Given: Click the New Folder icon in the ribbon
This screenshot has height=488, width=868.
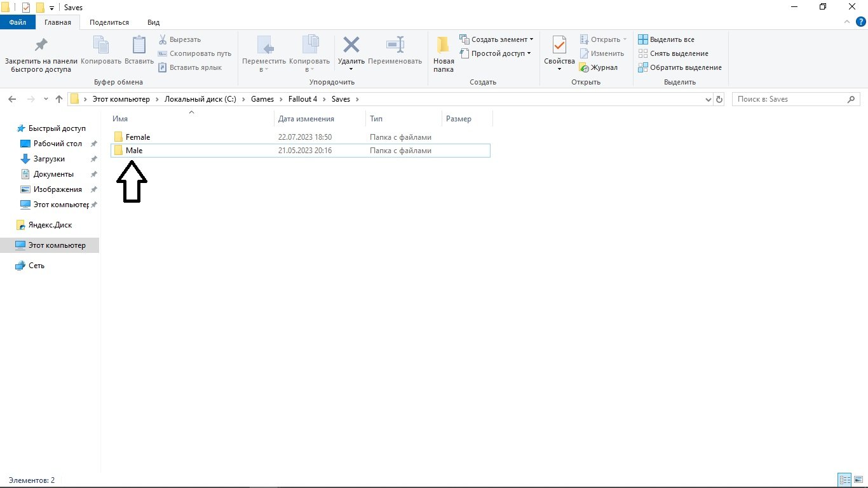Looking at the screenshot, I should 444,45.
